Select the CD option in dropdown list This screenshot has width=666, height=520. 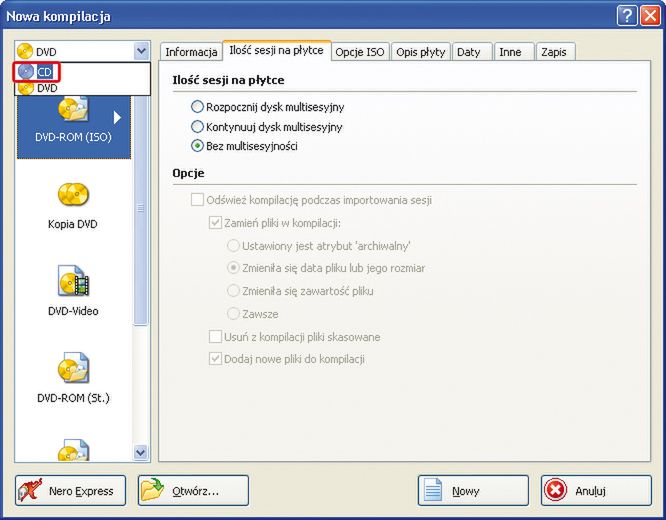click(83, 72)
